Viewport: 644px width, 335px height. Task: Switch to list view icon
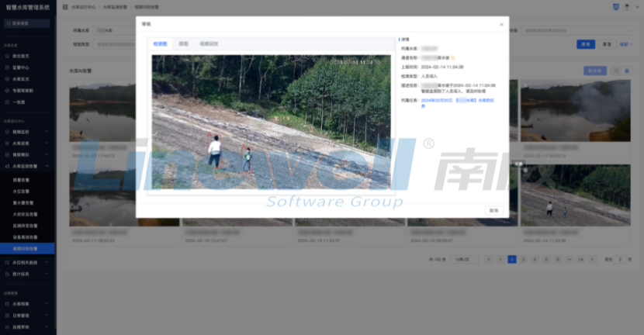[617, 71]
